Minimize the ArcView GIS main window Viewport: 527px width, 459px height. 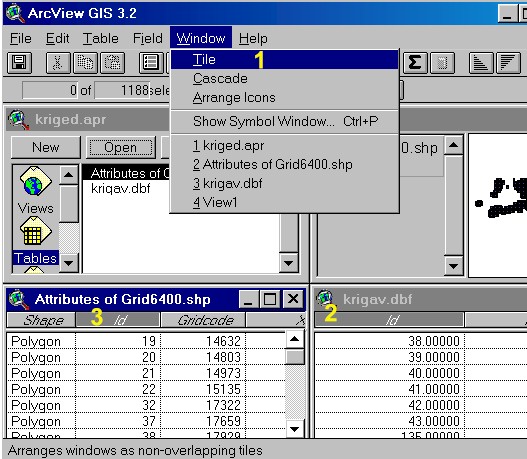pos(507,14)
